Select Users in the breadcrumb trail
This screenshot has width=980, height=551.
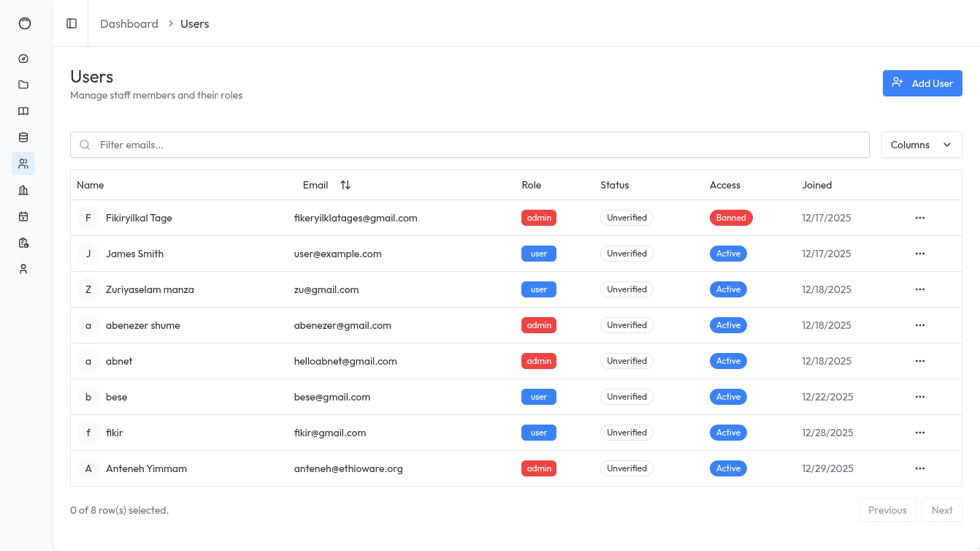[x=194, y=23]
